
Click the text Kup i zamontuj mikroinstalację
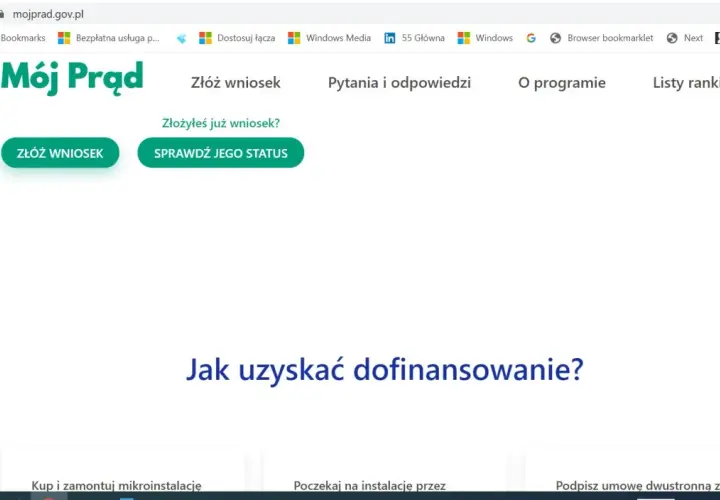117,485
